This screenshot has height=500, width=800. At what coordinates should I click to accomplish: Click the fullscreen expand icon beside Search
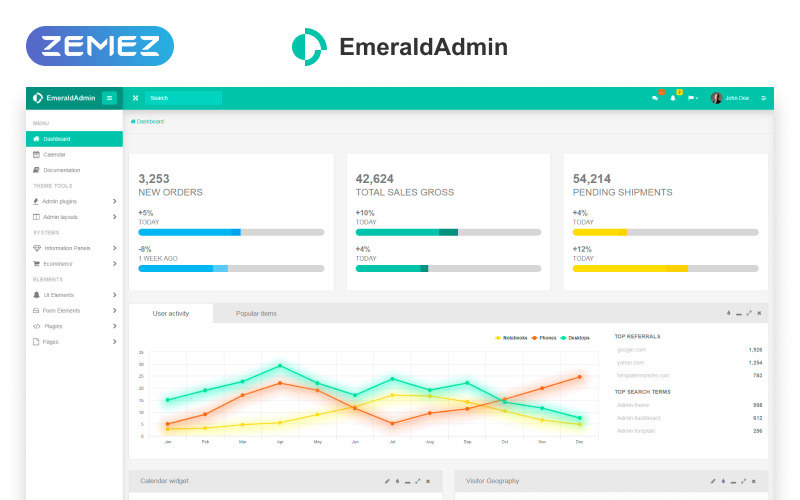135,98
